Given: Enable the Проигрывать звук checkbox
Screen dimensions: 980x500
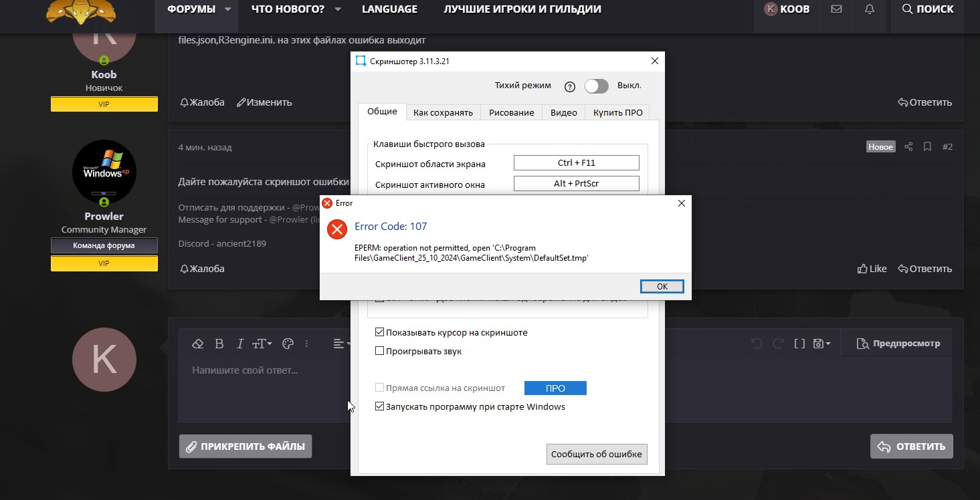Looking at the screenshot, I should coord(380,351).
